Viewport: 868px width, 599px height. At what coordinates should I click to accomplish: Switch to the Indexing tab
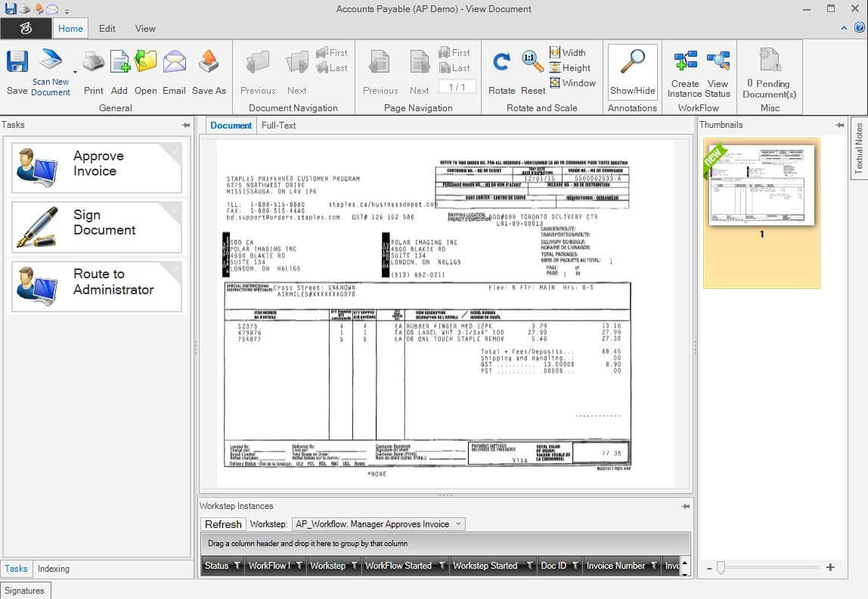(54, 569)
